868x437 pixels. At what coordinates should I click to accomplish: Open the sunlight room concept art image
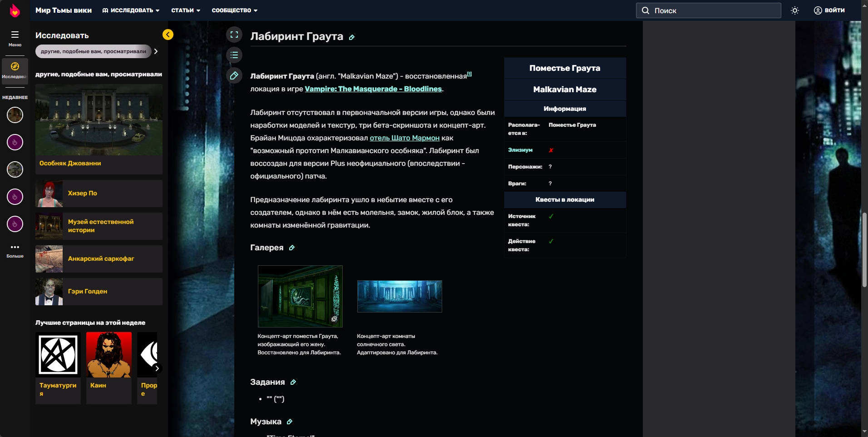[x=399, y=296]
